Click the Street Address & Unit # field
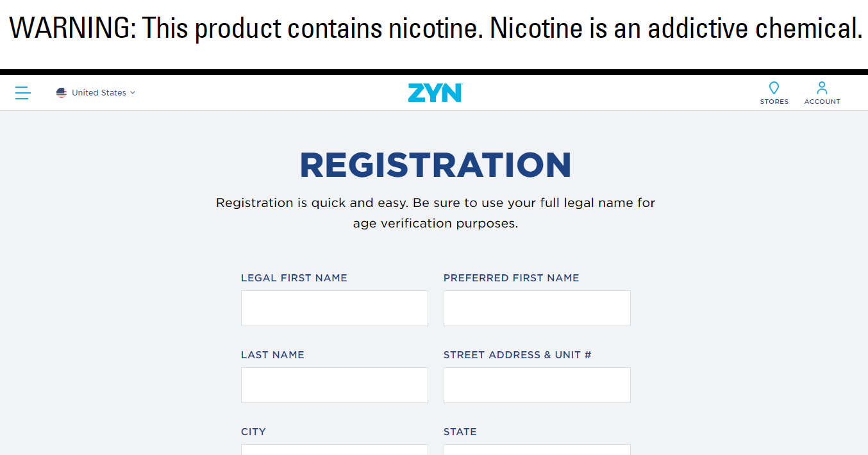Screen dimensions: 868x455 coord(537,385)
